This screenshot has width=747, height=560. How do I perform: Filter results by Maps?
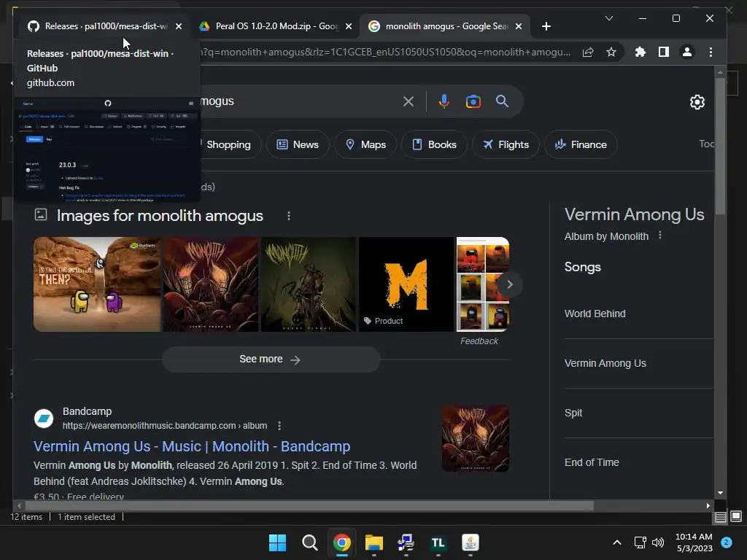pos(365,144)
